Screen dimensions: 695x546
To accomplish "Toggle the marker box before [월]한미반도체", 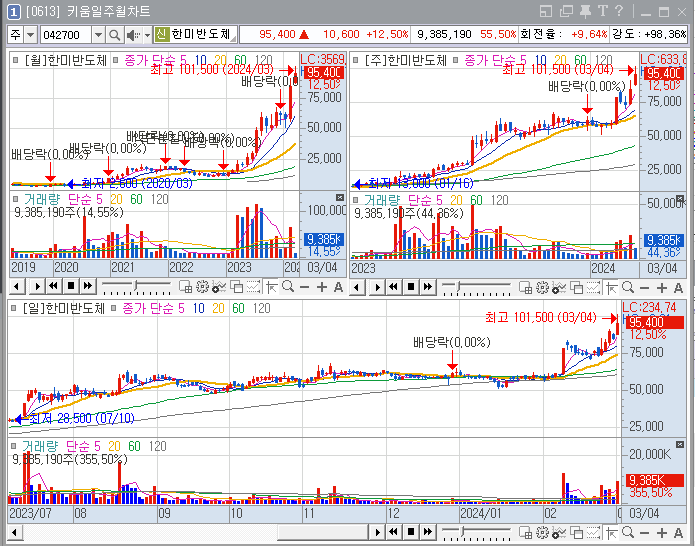I will (x=16, y=60).
